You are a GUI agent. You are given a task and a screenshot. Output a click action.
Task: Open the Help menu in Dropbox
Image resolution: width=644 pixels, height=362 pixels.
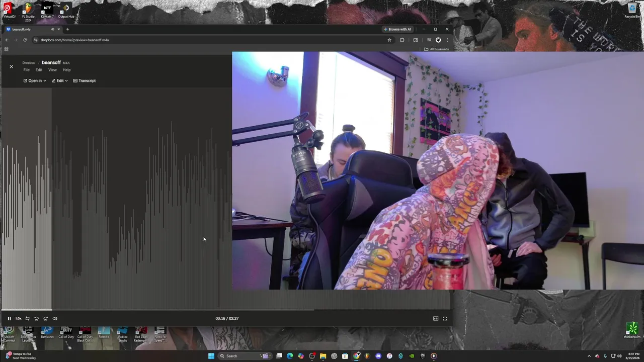click(66, 70)
